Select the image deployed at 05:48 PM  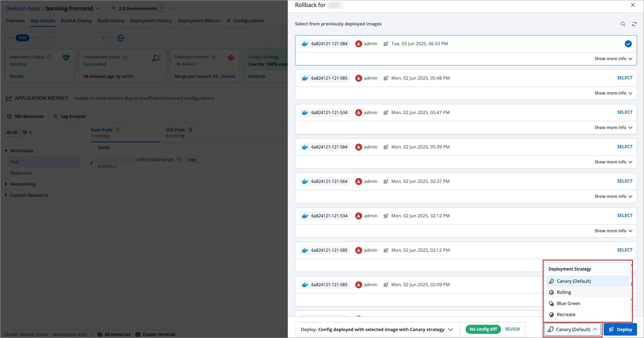[624, 78]
